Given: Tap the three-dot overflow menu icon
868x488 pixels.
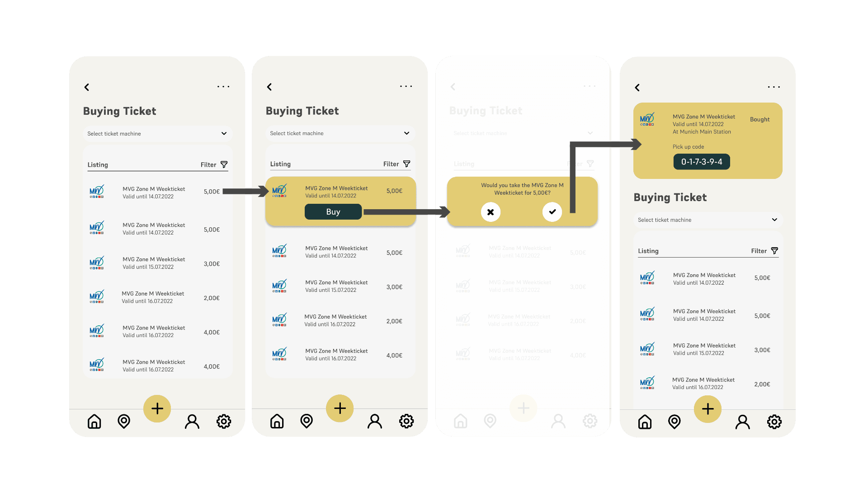Looking at the screenshot, I should (223, 87).
